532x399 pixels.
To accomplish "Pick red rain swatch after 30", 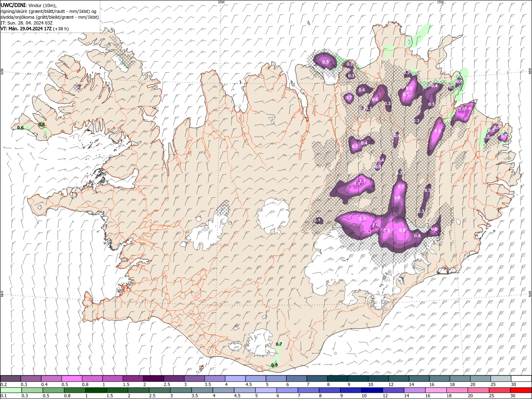I will [521, 390].
